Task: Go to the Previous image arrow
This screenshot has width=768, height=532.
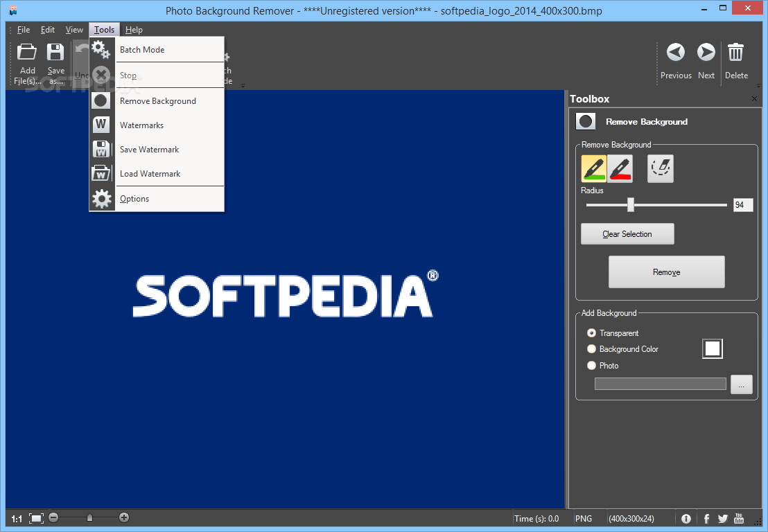Action: (675, 52)
